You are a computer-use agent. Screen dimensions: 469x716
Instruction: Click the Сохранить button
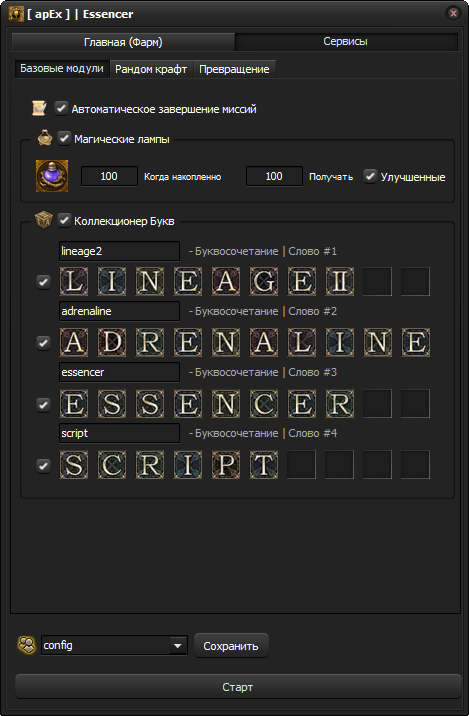(231, 646)
